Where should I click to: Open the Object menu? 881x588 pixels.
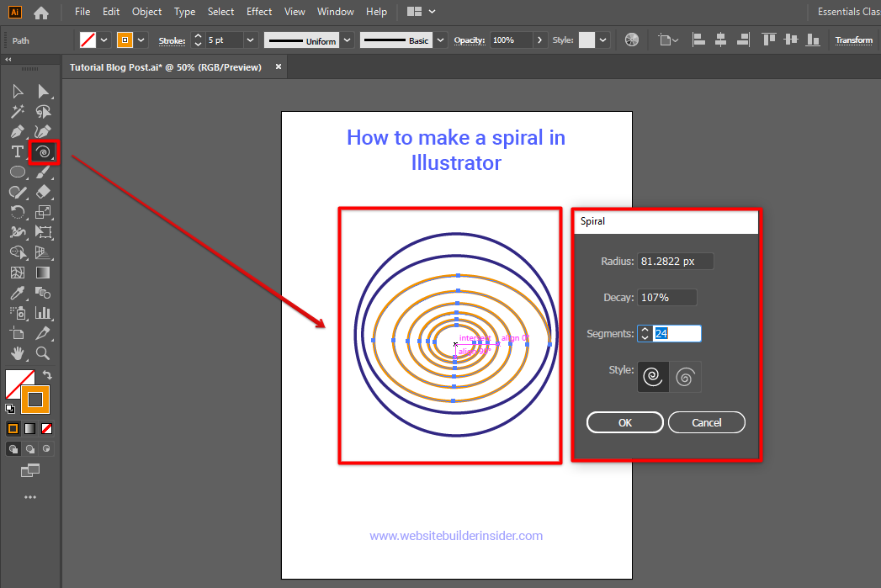[146, 12]
